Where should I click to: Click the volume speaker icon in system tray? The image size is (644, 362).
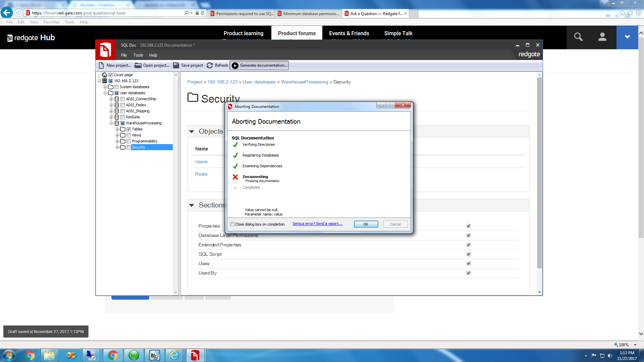pos(610,356)
